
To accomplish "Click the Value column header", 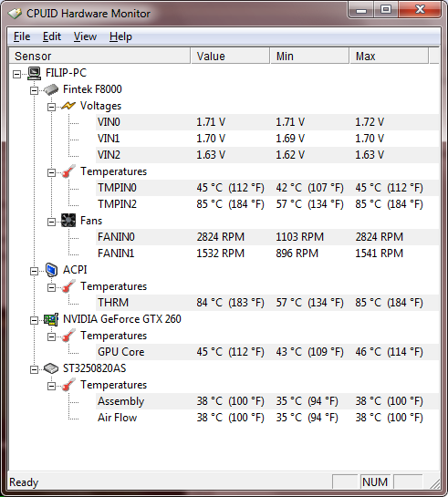I will [x=230, y=56].
